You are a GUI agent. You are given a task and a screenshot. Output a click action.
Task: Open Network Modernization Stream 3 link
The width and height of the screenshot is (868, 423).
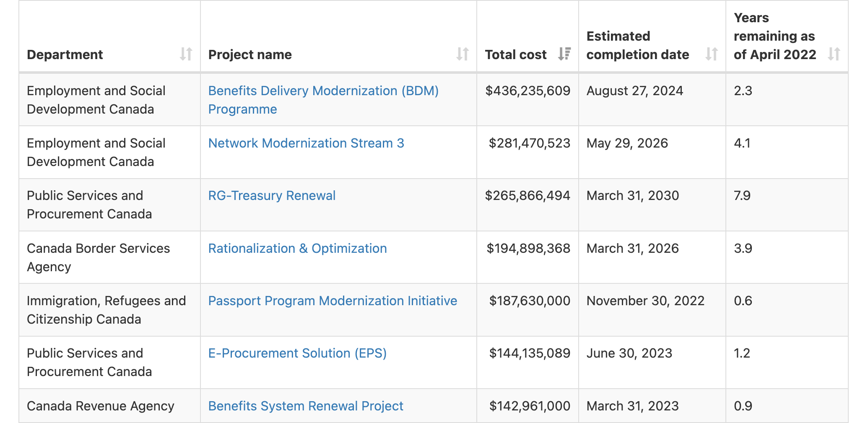(306, 143)
